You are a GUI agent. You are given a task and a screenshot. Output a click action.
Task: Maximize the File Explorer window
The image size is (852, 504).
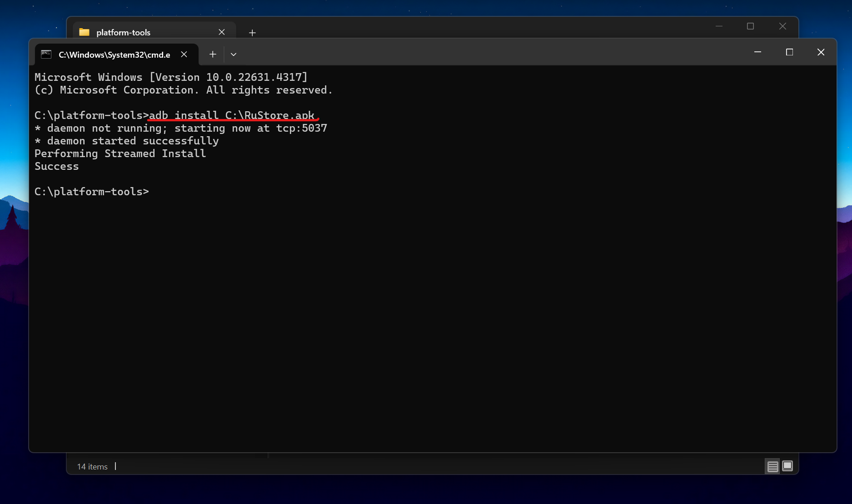click(750, 26)
